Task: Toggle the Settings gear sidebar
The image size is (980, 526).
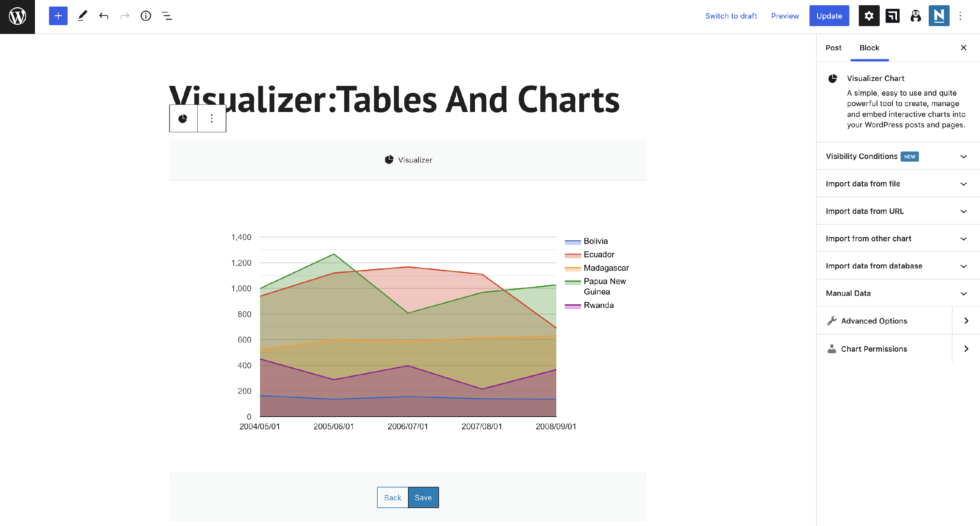Action: (869, 16)
